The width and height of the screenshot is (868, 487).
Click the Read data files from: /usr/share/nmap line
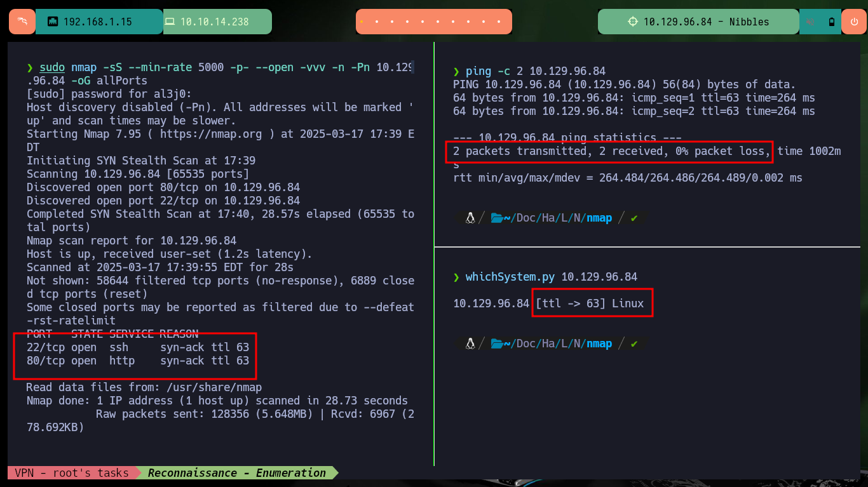[144, 387]
